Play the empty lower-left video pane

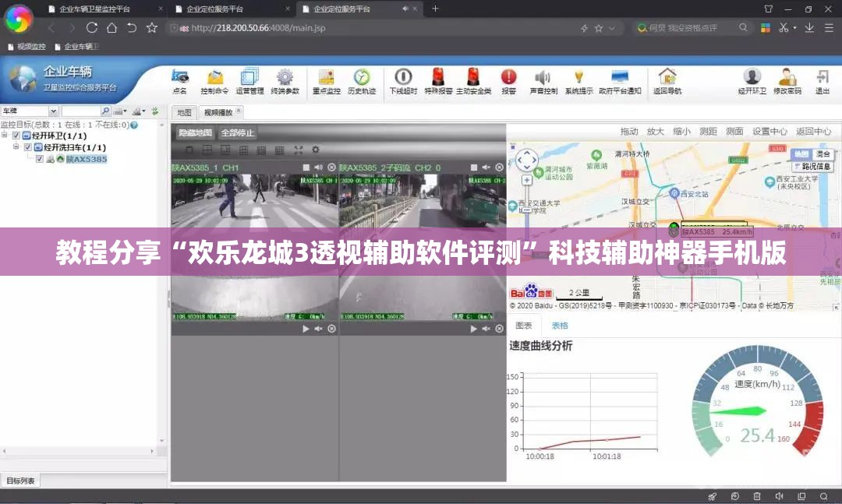tap(306, 329)
